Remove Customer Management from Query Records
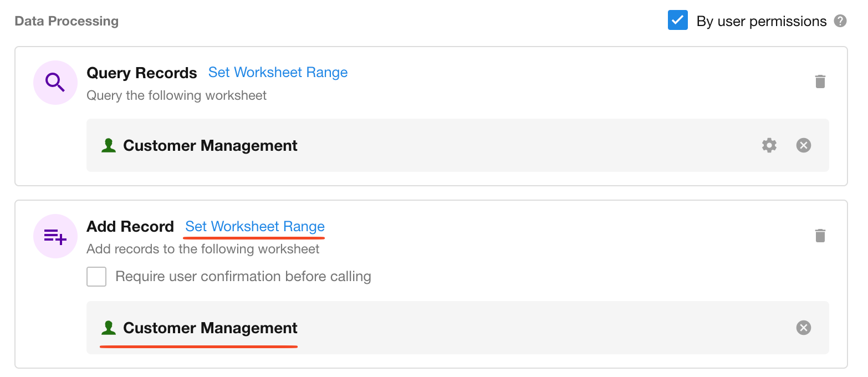The height and width of the screenshot is (377, 868). [803, 145]
